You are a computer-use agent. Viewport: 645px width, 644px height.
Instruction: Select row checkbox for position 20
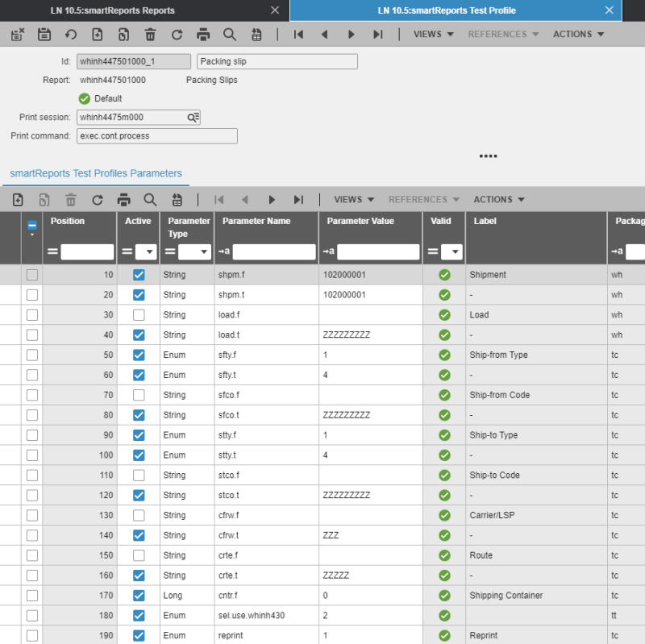32,295
